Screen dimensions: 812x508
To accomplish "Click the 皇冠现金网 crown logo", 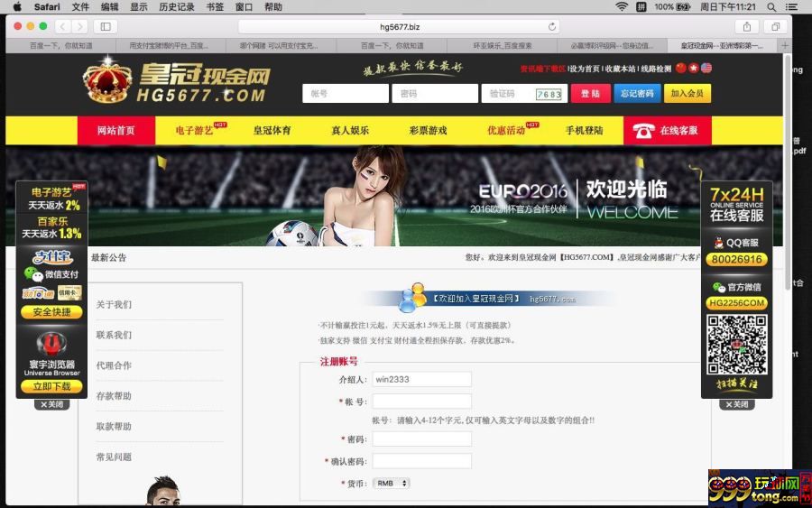I will coord(176,81).
